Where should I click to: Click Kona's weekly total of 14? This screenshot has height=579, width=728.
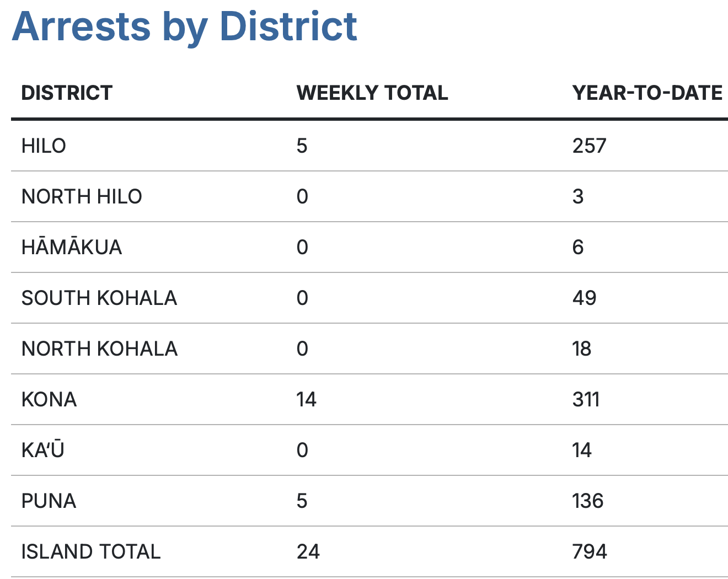306,400
